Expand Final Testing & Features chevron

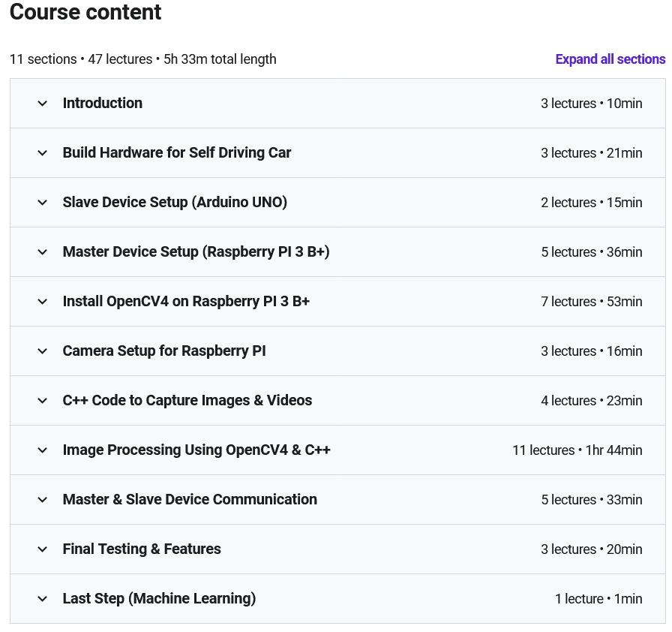click(x=42, y=549)
